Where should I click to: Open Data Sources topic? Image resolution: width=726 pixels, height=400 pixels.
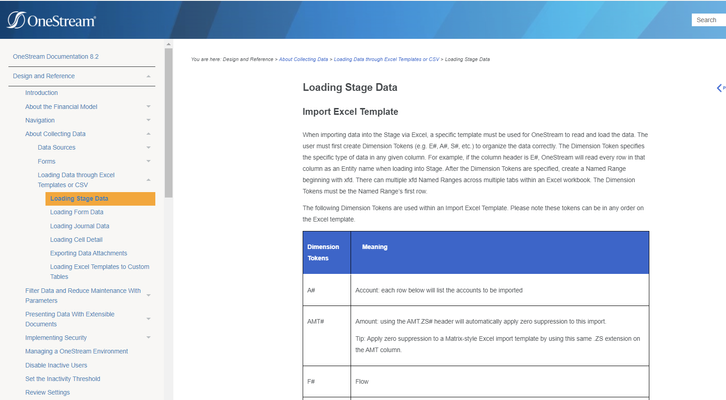click(x=56, y=147)
